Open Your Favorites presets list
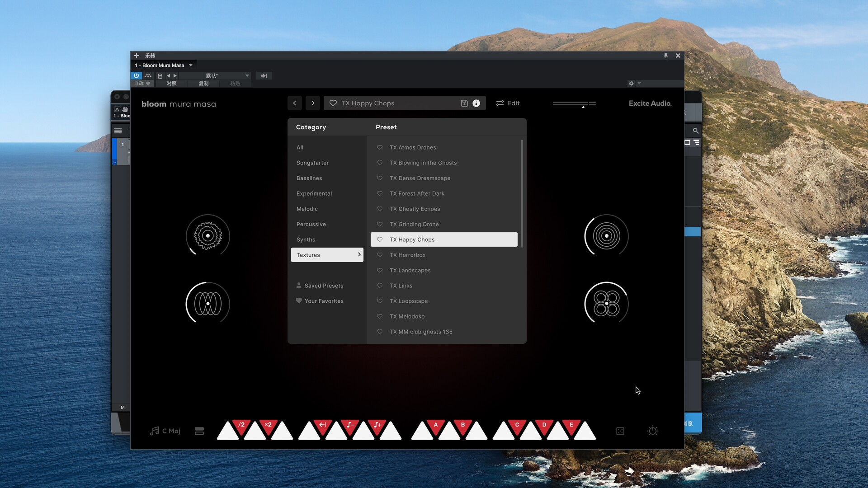868x488 pixels. (324, 301)
